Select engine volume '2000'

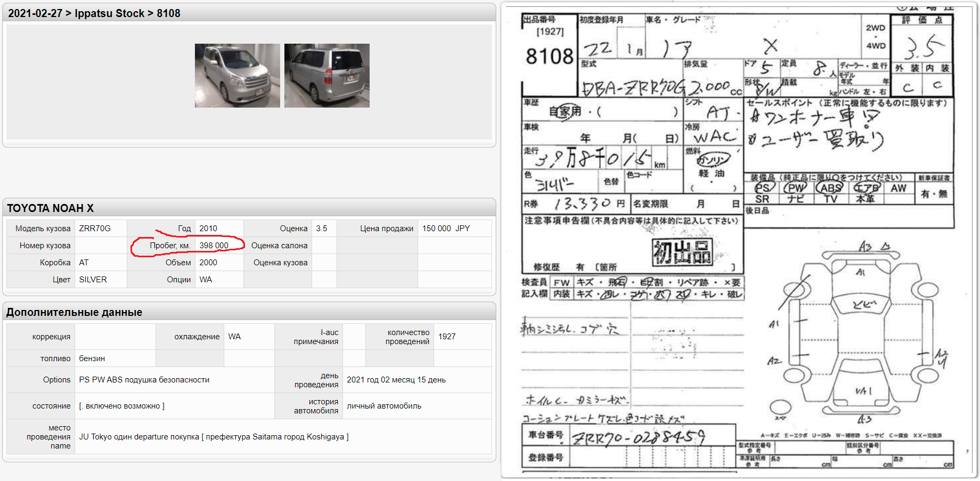(208, 263)
